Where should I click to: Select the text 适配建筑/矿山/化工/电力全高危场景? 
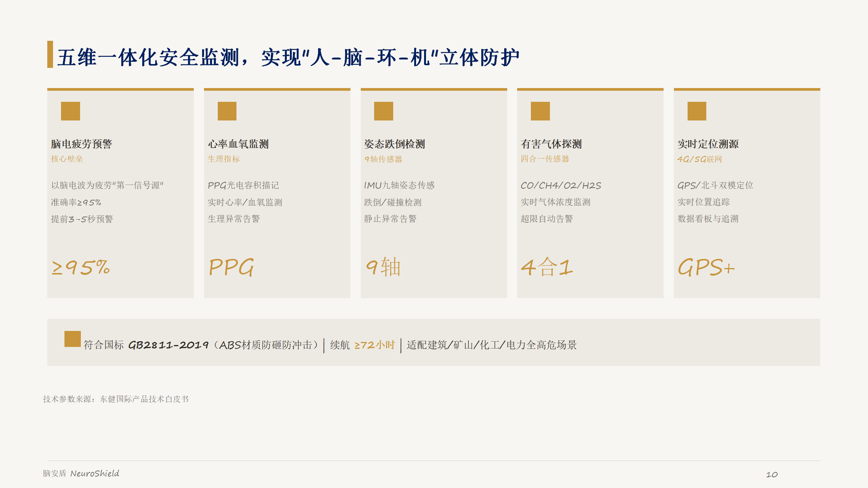pyautogui.click(x=492, y=345)
